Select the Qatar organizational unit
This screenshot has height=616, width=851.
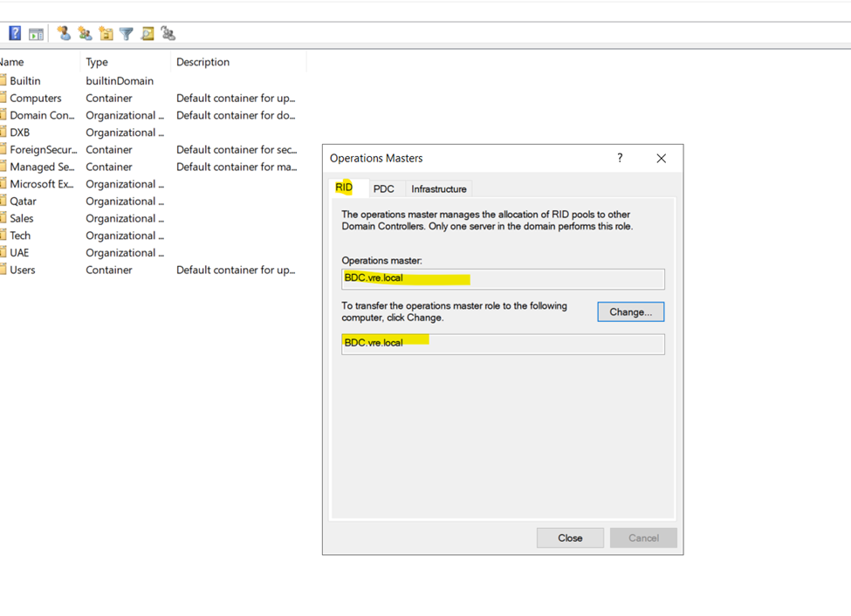coord(23,201)
